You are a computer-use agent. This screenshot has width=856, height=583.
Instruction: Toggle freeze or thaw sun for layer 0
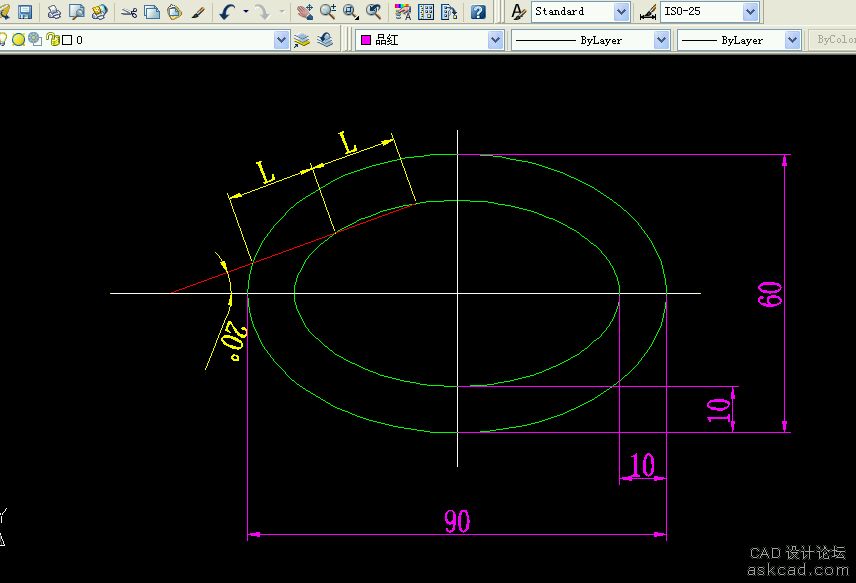pos(19,39)
